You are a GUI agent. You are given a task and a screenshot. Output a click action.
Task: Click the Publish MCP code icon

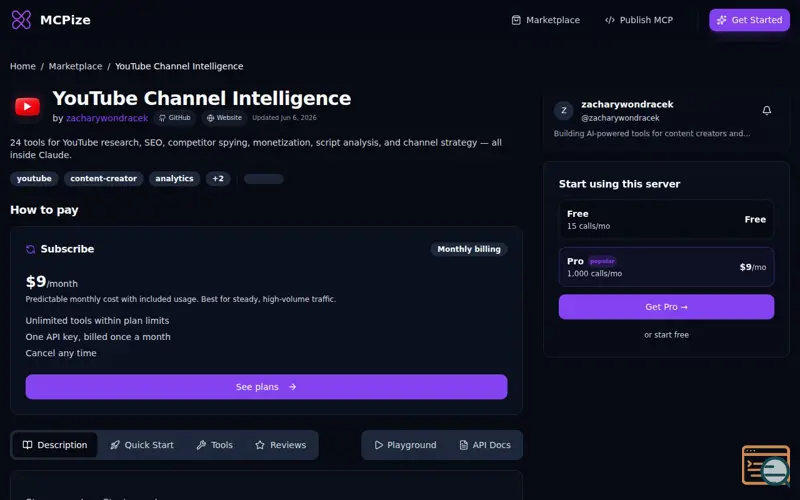[610, 20]
